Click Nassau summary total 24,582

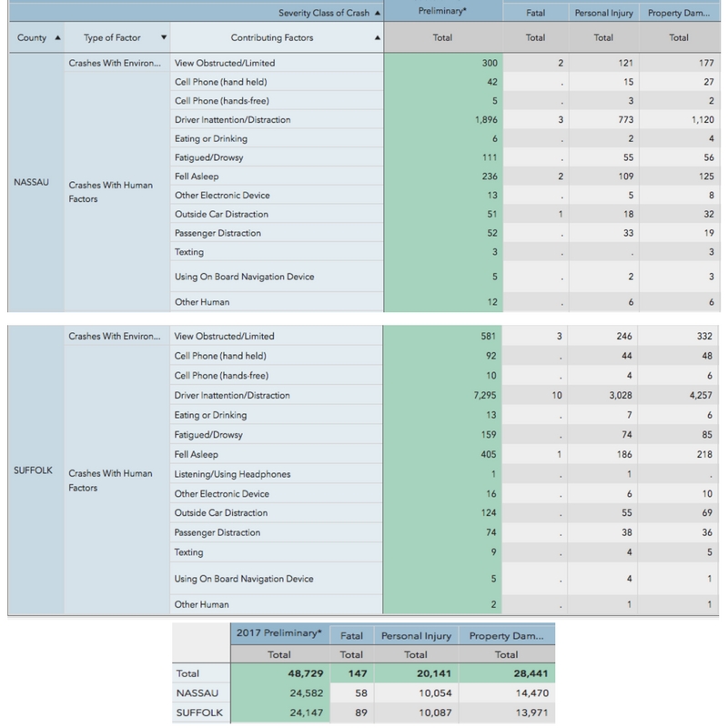coord(306,693)
